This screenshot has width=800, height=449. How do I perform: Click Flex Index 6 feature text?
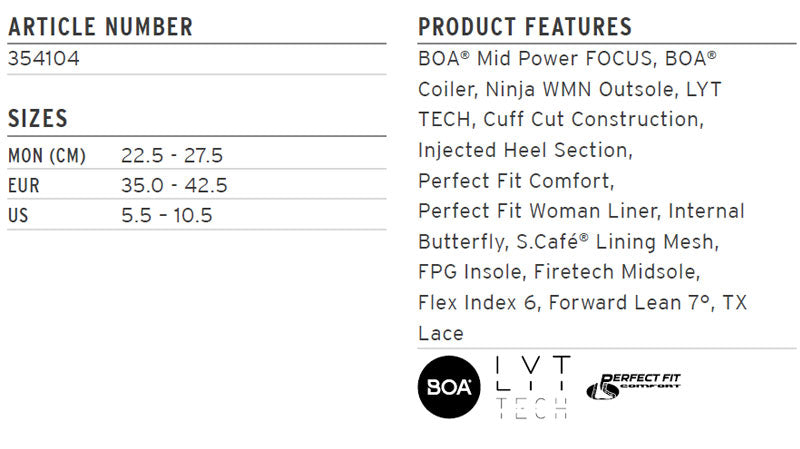479,303
